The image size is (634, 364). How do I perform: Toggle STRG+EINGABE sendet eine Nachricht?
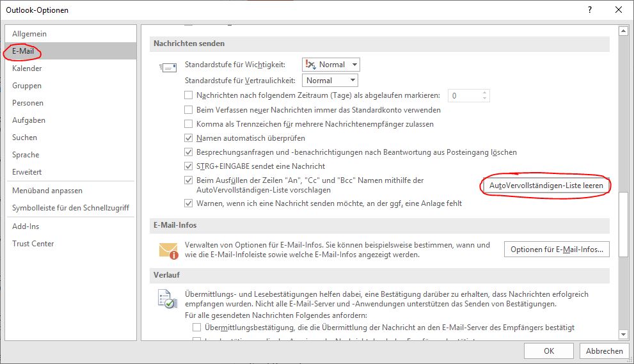coord(189,166)
